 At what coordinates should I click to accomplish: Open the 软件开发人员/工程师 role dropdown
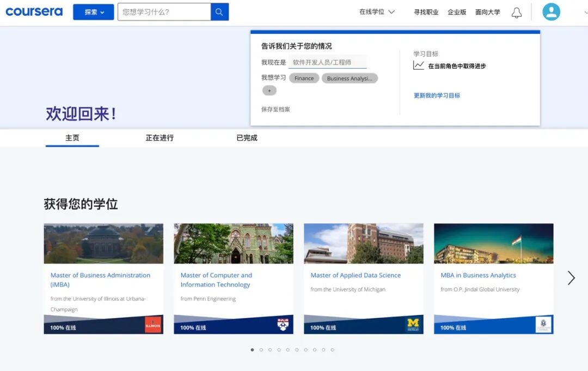(x=327, y=63)
